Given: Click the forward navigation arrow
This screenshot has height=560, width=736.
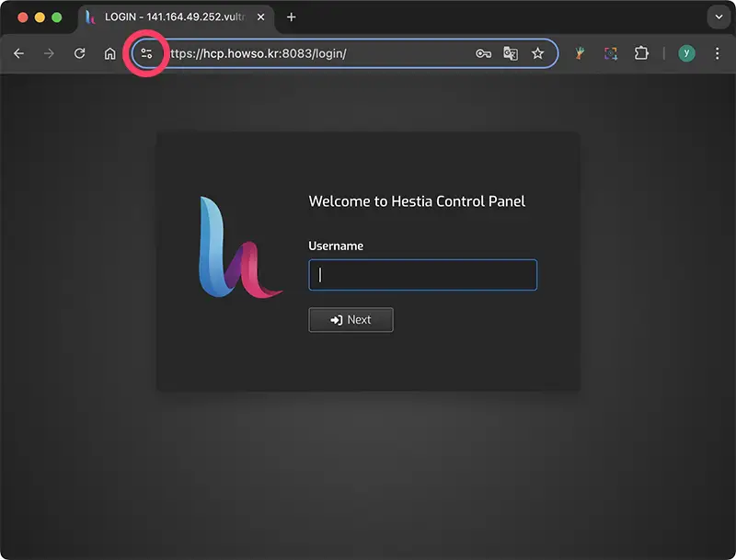Looking at the screenshot, I should coord(49,53).
